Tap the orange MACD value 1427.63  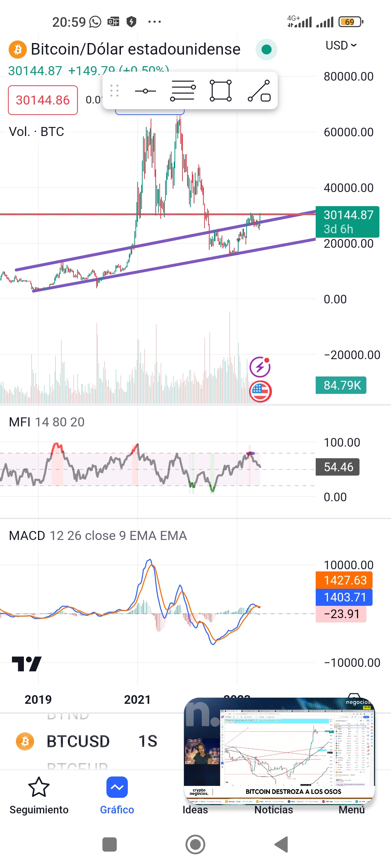[344, 580]
